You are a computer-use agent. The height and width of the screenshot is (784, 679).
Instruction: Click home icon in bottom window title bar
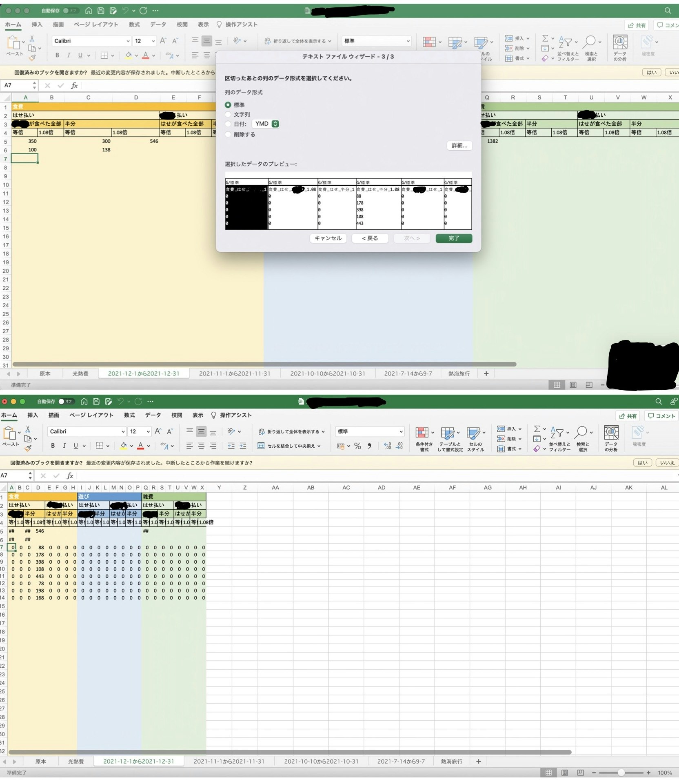pyautogui.click(x=84, y=401)
